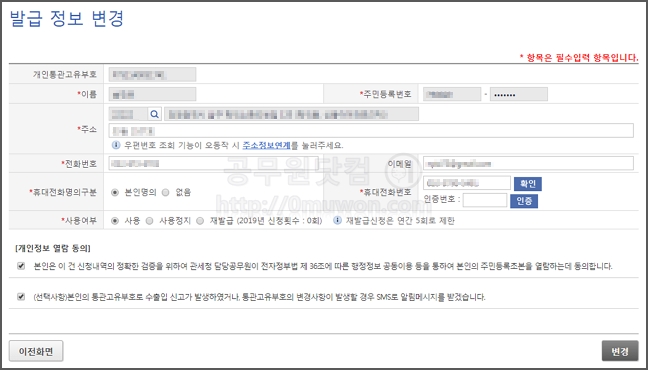Click the 인증 button

[524, 201]
